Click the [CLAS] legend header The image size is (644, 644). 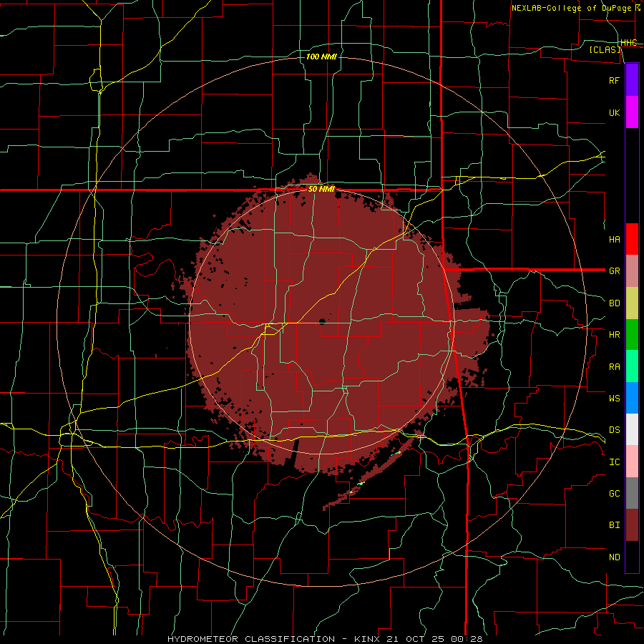click(605, 49)
